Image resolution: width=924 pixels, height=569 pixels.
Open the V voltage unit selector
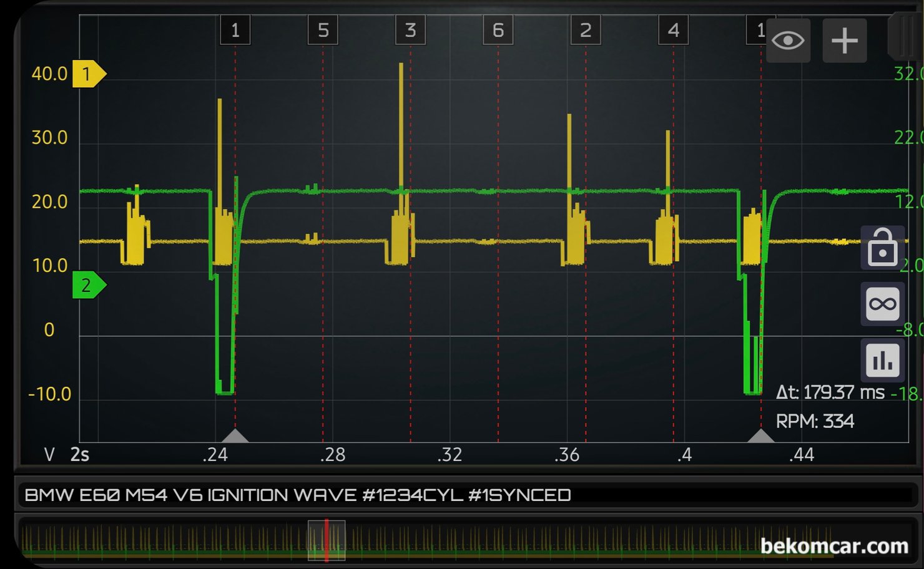point(49,455)
